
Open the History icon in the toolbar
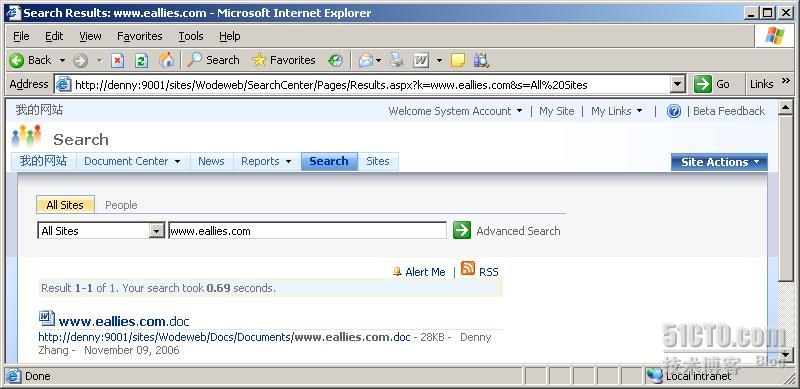coord(335,61)
